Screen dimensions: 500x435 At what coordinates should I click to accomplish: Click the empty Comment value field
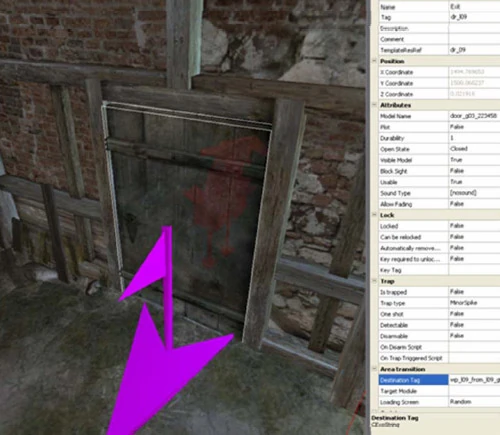474,39
